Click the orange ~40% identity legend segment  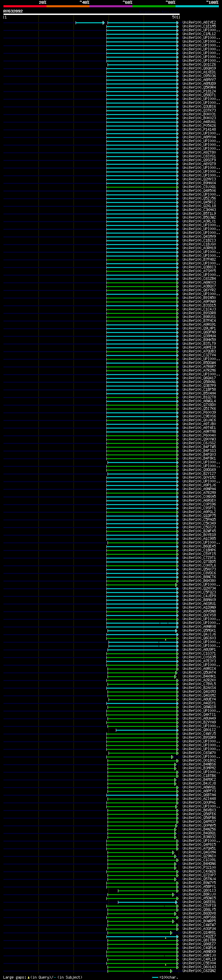coord(68,6)
